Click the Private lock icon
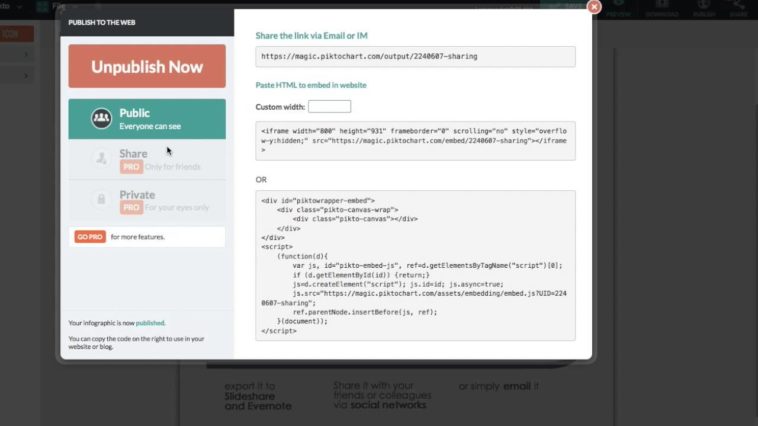Screen dimensions: 758x426 click(x=101, y=200)
